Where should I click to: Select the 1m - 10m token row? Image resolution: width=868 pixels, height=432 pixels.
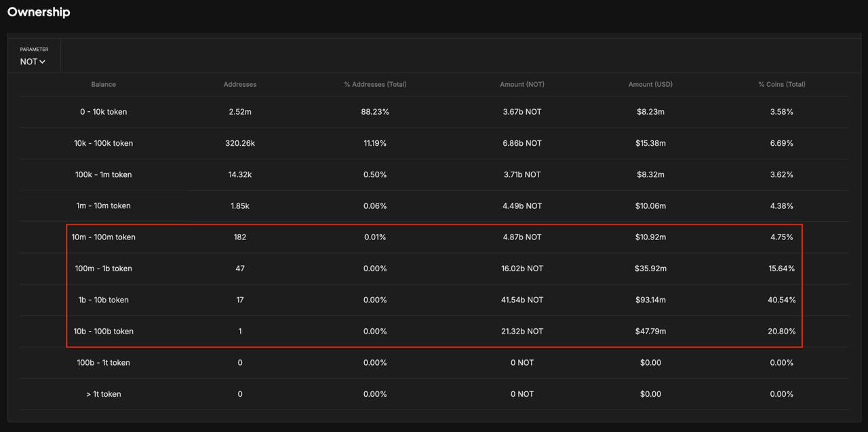104,205
